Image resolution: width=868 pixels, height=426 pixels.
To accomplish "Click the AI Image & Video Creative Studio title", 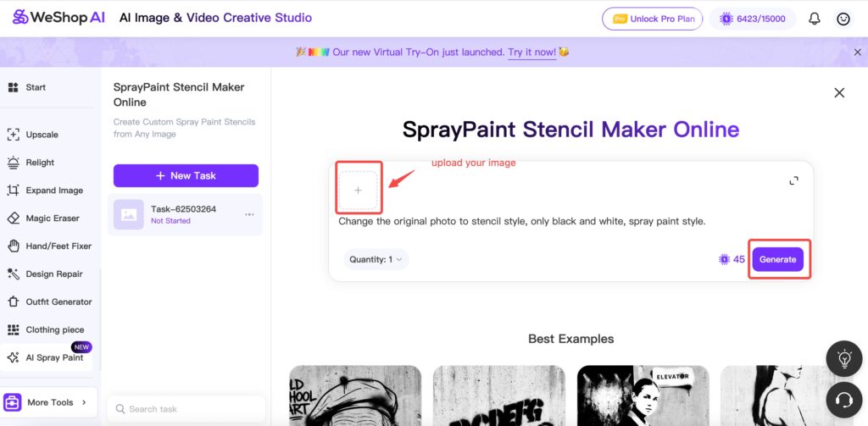I will pyautogui.click(x=215, y=18).
